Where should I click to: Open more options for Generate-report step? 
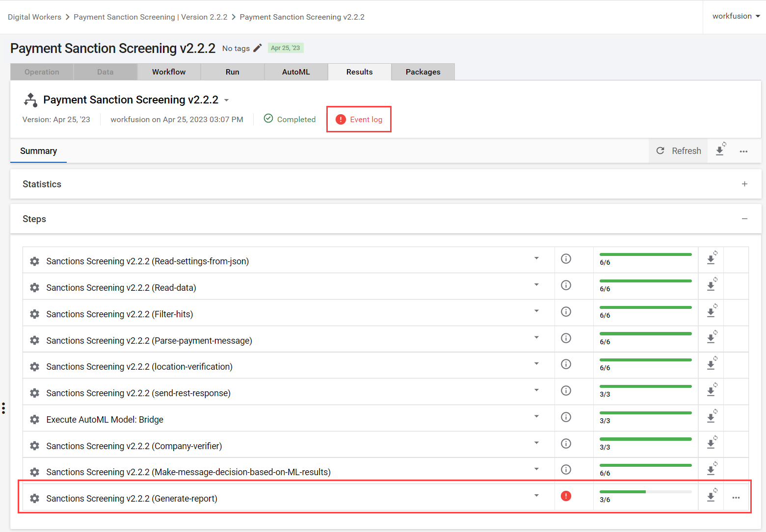[x=736, y=498]
